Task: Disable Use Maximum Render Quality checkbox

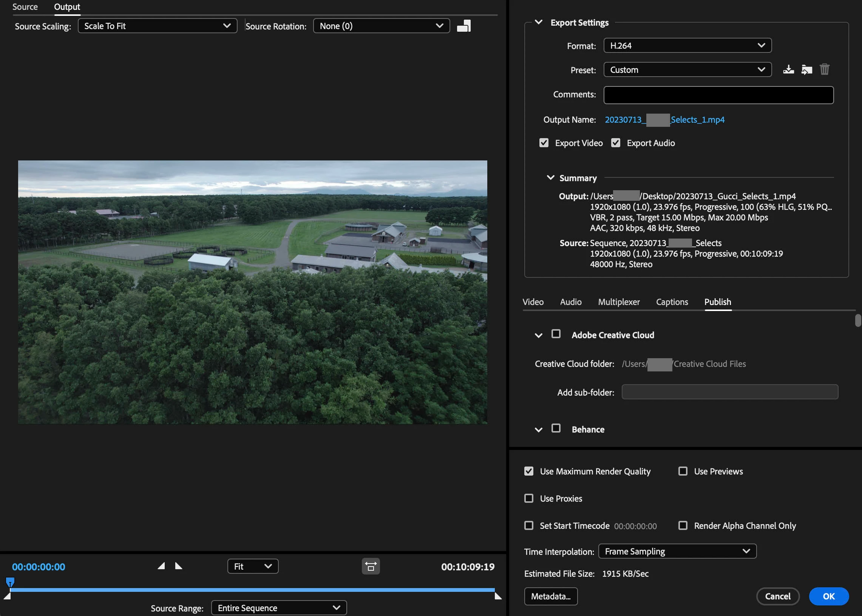Action: (x=529, y=471)
